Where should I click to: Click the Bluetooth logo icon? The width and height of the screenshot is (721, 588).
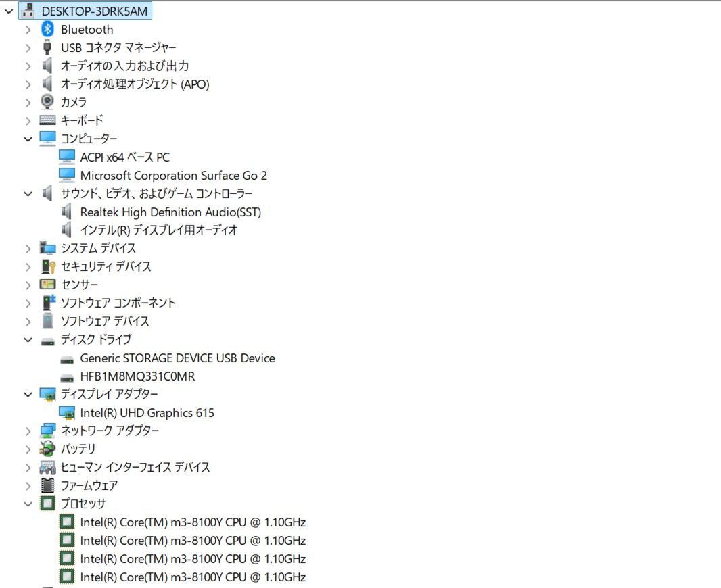tap(47, 30)
